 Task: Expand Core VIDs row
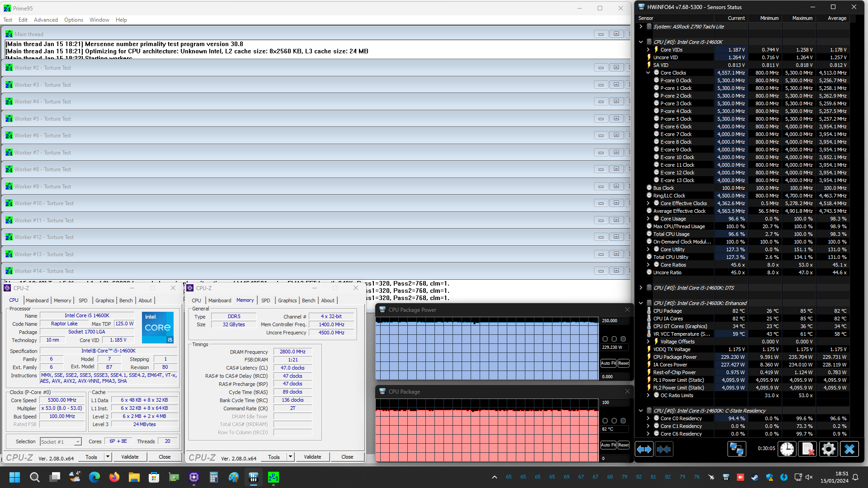tap(648, 50)
